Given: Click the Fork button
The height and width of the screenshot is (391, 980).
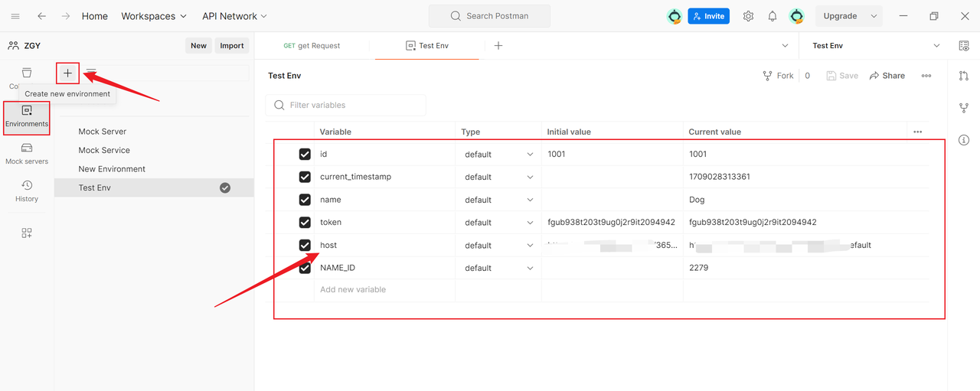Looking at the screenshot, I should coord(779,76).
